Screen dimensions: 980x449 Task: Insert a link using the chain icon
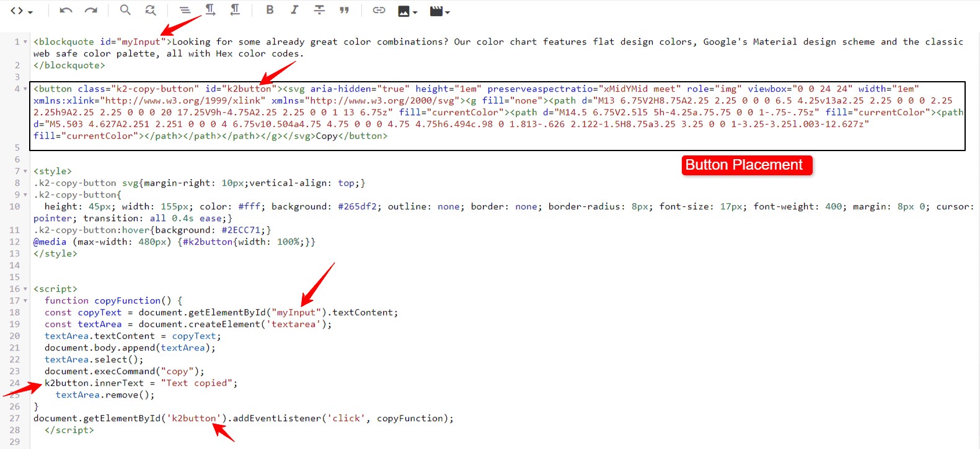point(379,10)
